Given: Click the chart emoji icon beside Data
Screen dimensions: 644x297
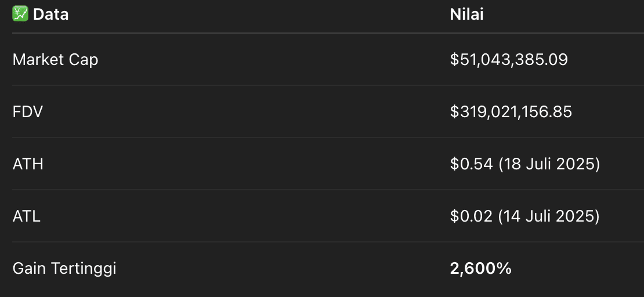Looking at the screenshot, I should pyautogui.click(x=20, y=15).
